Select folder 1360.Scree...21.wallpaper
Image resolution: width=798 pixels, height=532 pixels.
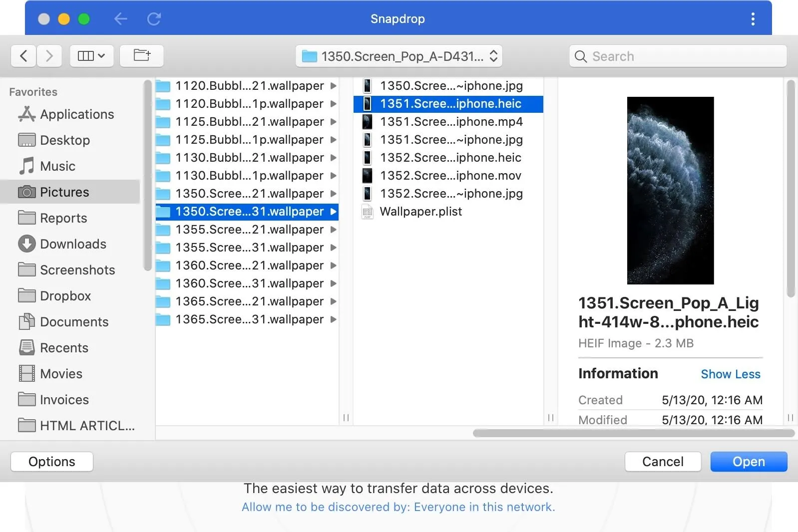point(247,266)
